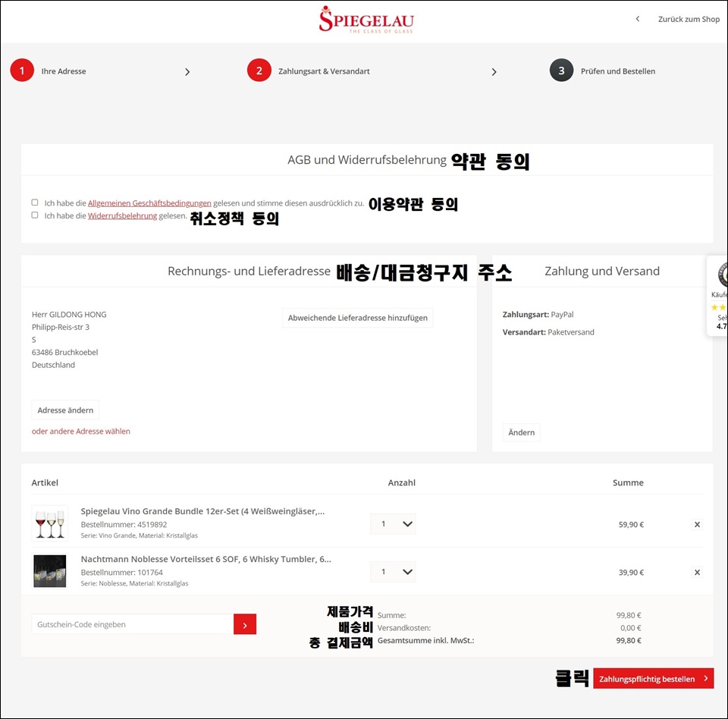Screen dimensions: 728x719
Task: Click the red step 2 circle
Action: 259,71
